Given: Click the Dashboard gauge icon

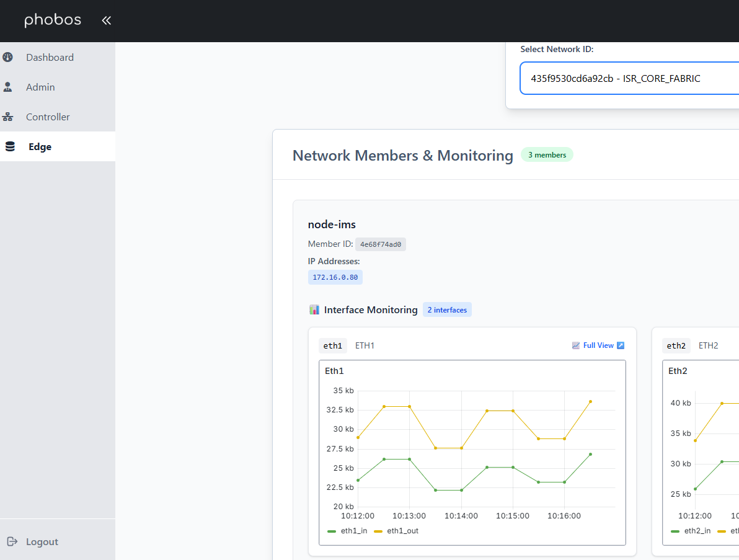Looking at the screenshot, I should 8,57.
